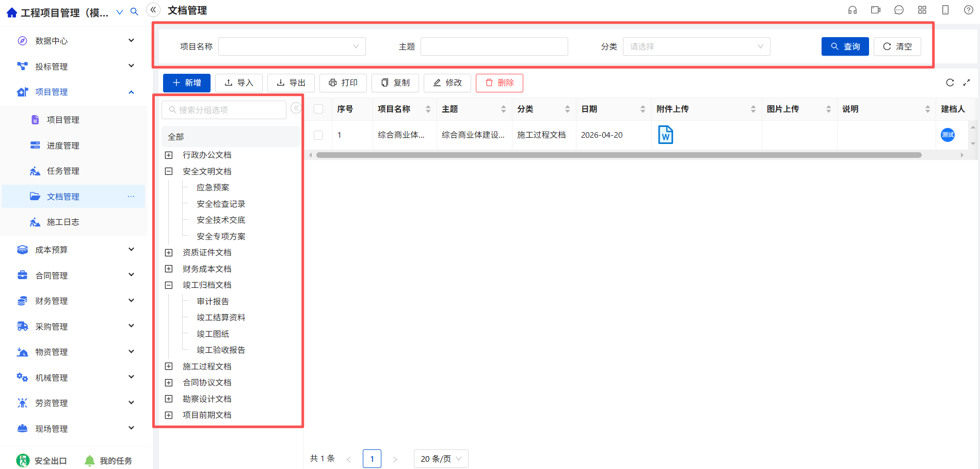Open 我的任务 at sidebar bottom

click(108, 461)
